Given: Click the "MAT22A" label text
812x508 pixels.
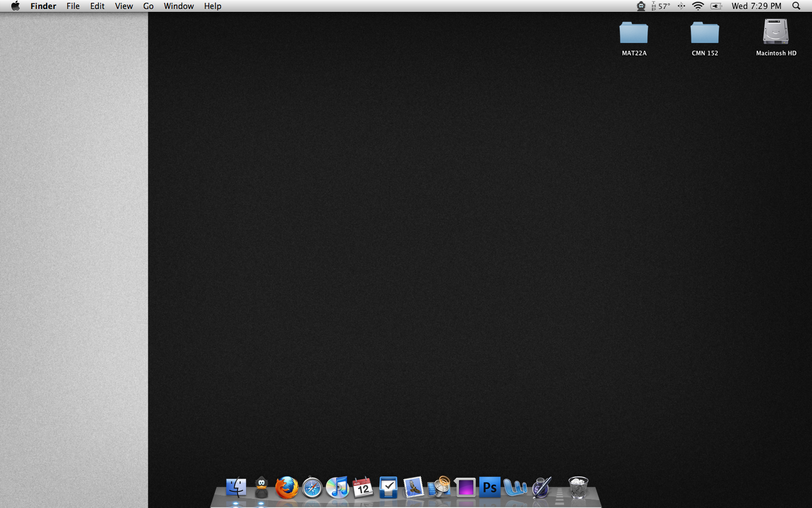Looking at the screenshot, I should (634, 53).
